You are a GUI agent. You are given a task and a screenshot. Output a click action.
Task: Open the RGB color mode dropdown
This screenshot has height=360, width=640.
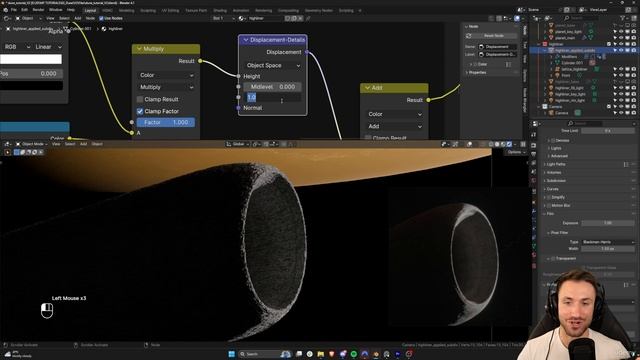click(x=16, y=47)
